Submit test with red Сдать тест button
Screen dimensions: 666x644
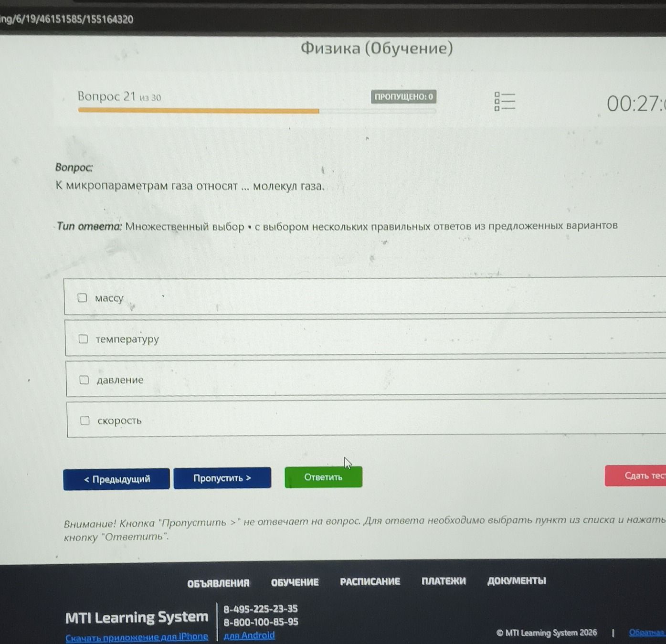(635, 476)
